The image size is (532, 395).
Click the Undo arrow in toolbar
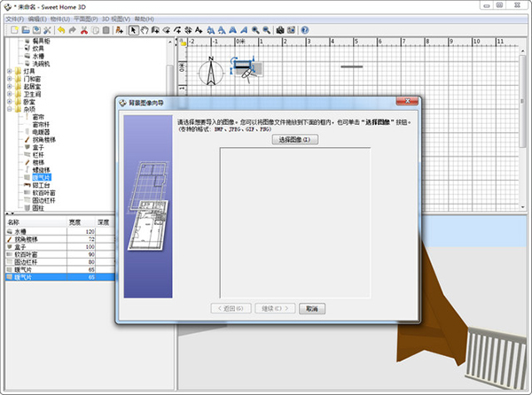pos(60,30)
